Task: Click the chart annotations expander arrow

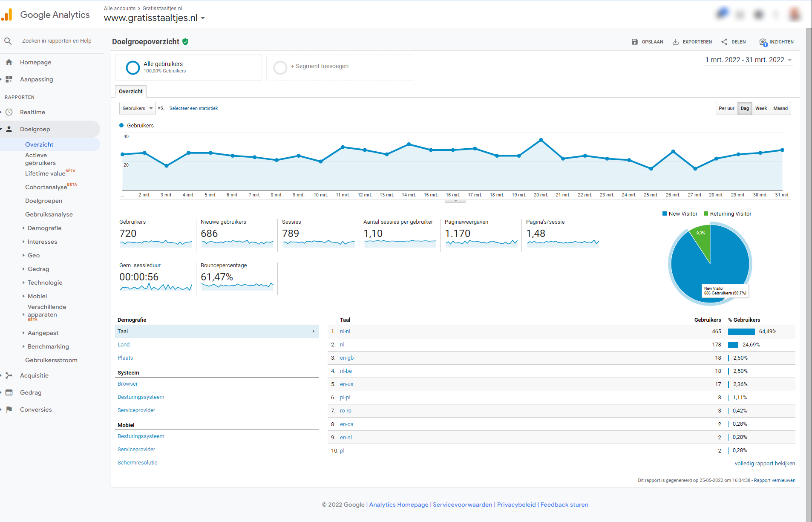Action: pos(455,201)
